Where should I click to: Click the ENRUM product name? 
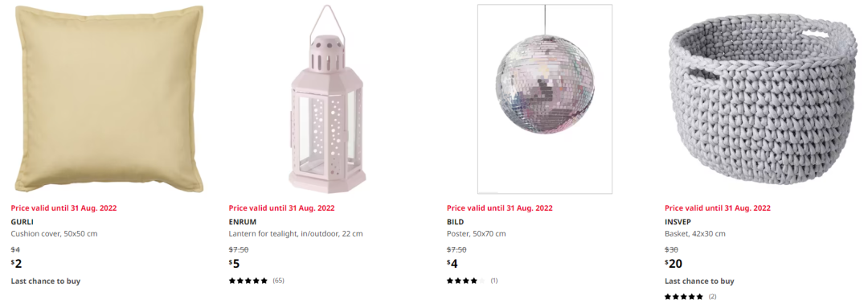point(243,221)
